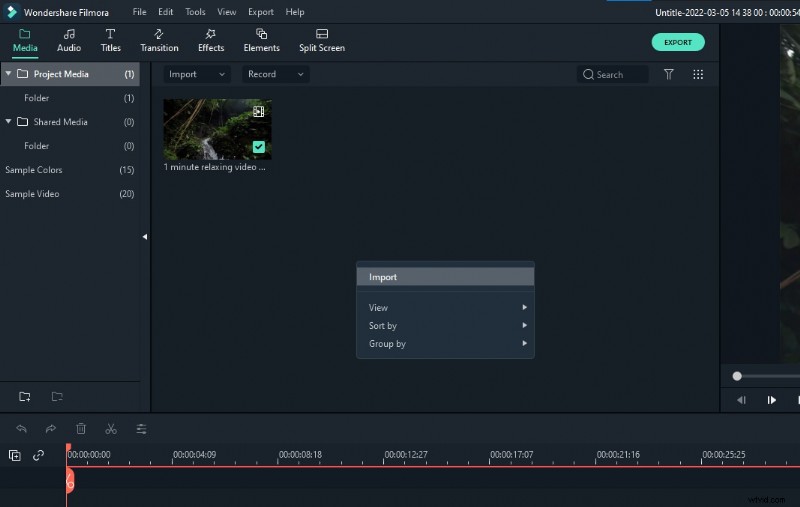The height and width of the screenshot is (507, 800).
Task: Open the filter icon beside Search
Action: [669, 74]
